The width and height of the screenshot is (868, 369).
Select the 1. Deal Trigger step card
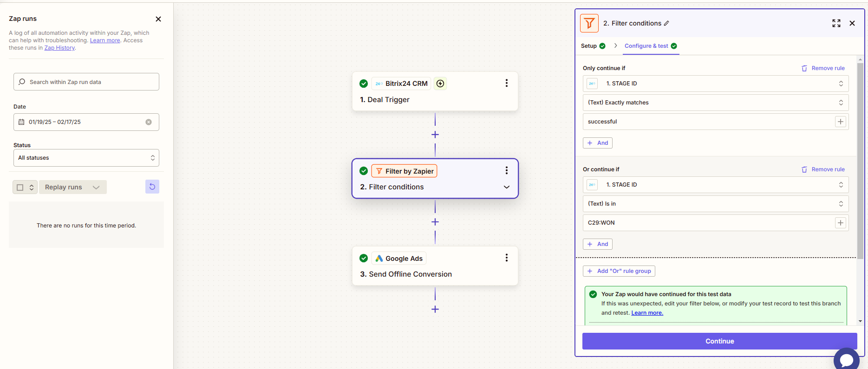[x=435, y=91]
